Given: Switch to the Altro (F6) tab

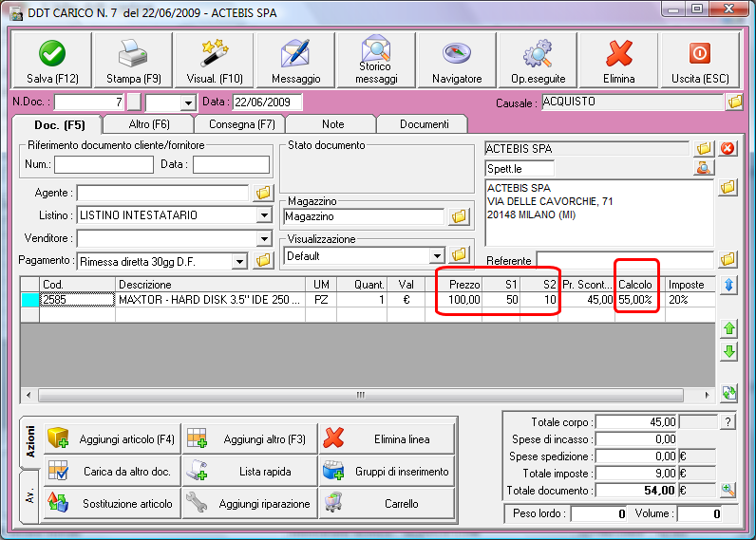Looking at the screenshot, I should tap(149, 124).
